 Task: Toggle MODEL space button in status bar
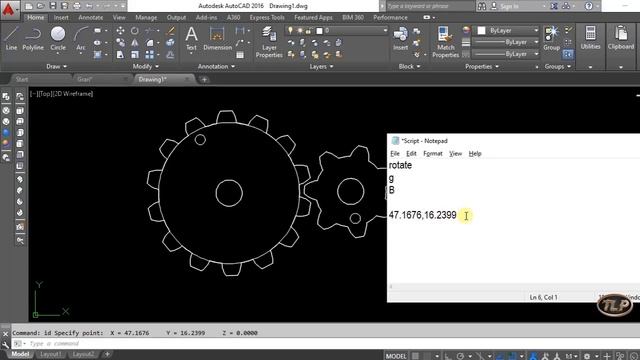396,356
